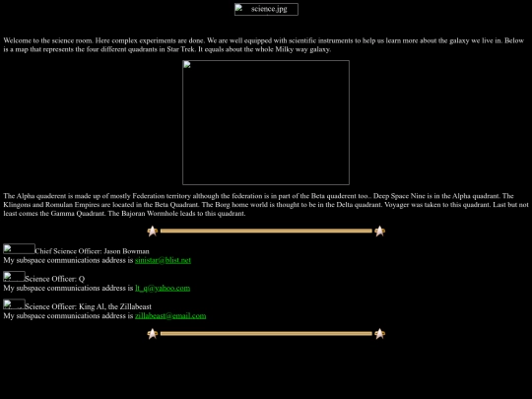Screen dimensions: 532x399
Task: Click text 'Chief Science Officer: Jason Bowman'
Action: (x=92, y=251)
